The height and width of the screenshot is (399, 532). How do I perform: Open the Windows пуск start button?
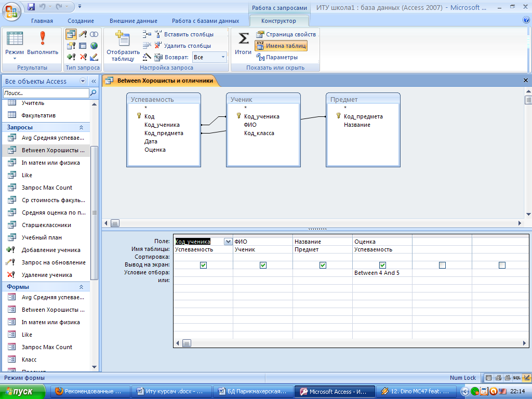pyautogui.click(x=22, y=391)
